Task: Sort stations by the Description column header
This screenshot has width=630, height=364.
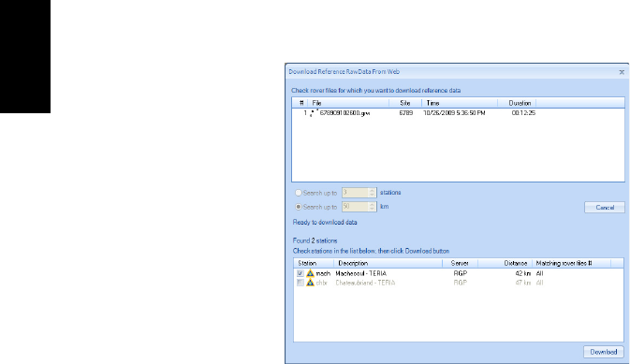Action: click(388, 264)
